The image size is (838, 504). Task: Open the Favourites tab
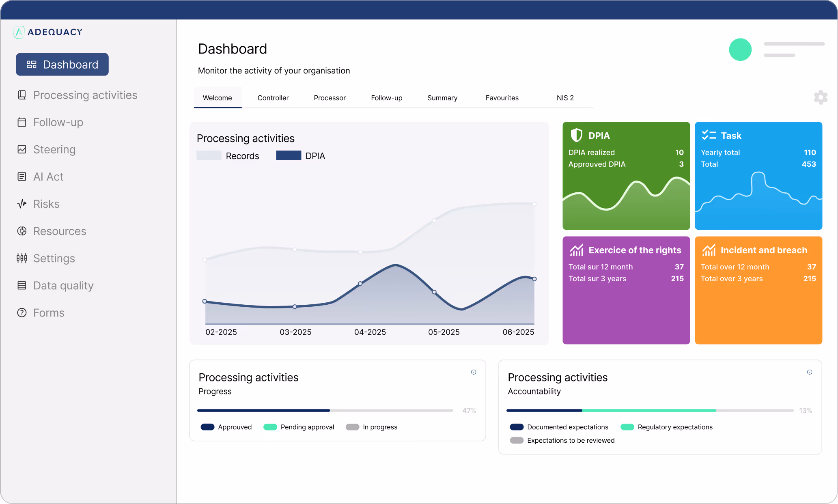[502, 98]
